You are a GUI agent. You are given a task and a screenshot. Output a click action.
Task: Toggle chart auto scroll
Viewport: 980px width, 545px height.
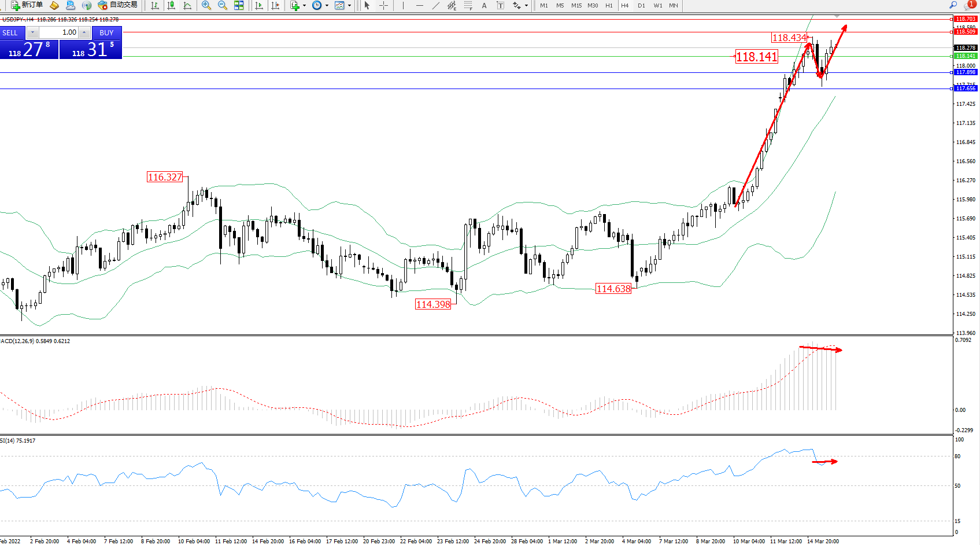[259, 5]
